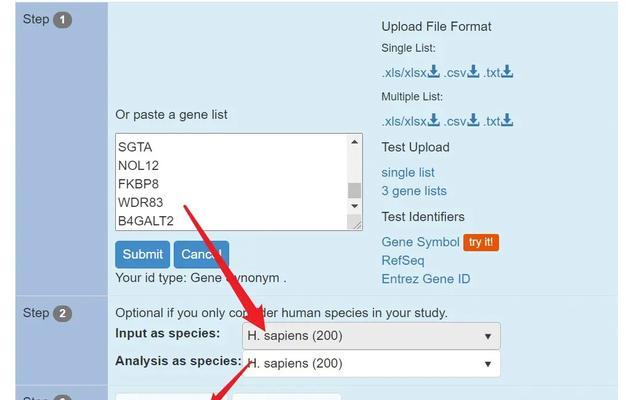Click gene list scrollbar up arrow

pos(354,142)
